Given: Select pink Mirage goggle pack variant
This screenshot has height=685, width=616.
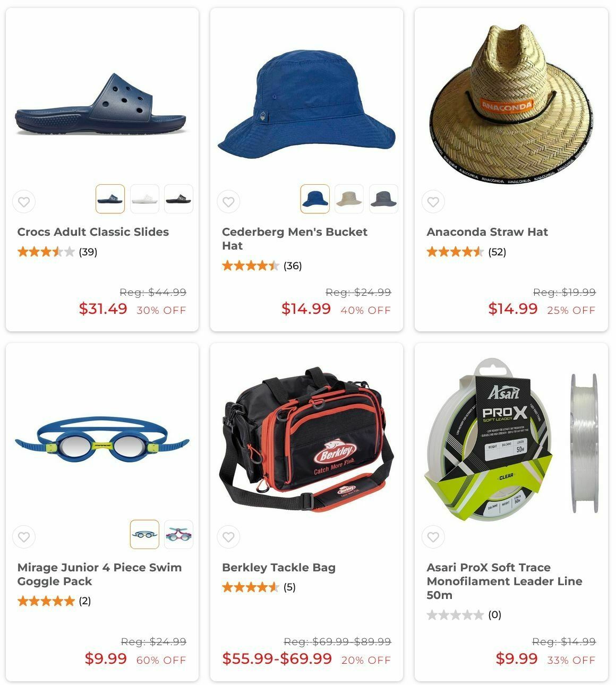Looking at the screenshot, I should [178, 534].
